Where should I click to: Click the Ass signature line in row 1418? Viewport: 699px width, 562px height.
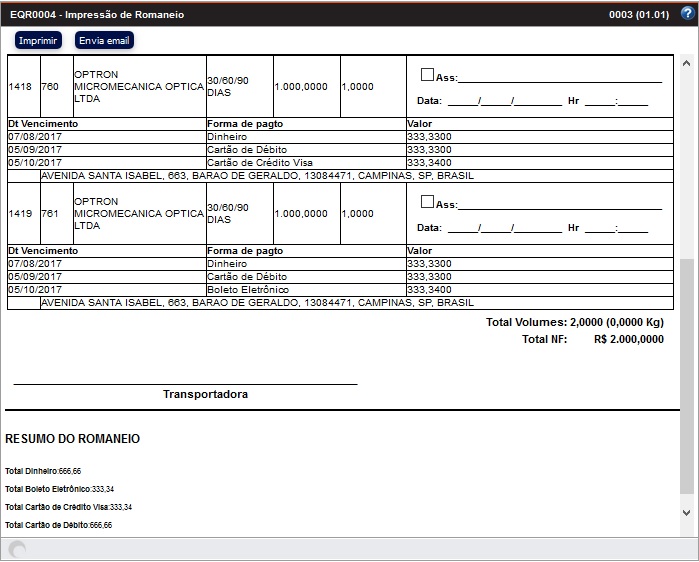tap(560, 78)
